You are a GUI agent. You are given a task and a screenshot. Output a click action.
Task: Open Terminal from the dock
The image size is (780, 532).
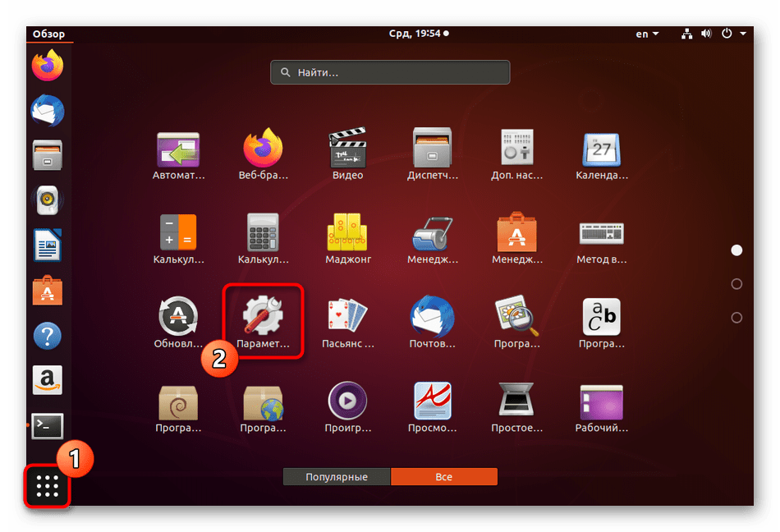(x=48, y=425)
